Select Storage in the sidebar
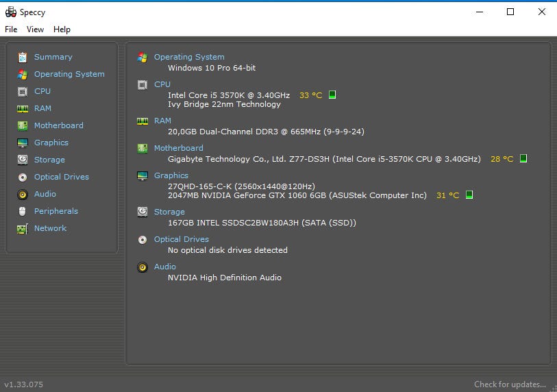 [49, 160]
